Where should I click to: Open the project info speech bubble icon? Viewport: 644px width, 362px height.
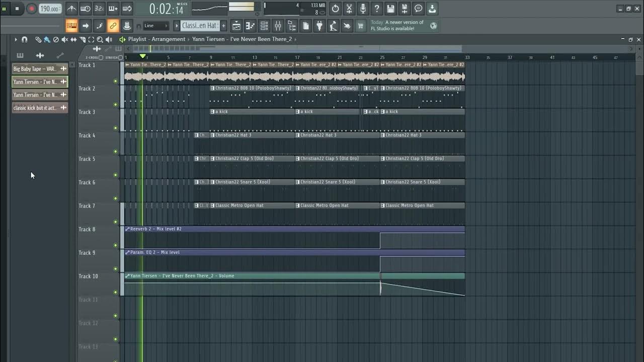419,9
